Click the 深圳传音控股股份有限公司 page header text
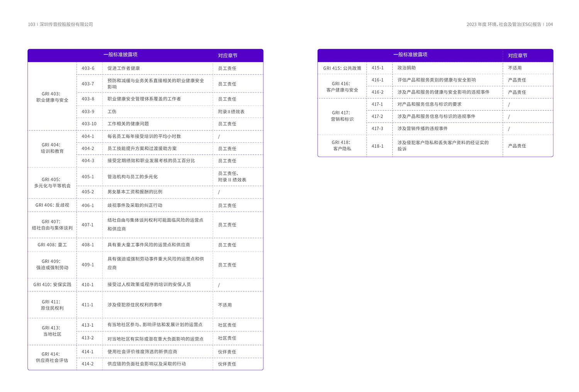 tap(66, 24)
